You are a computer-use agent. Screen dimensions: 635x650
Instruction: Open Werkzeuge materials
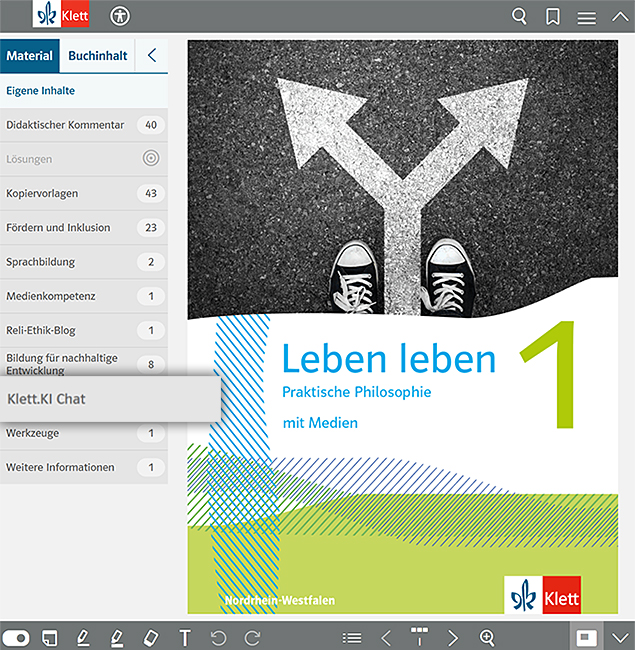(84, 435)
